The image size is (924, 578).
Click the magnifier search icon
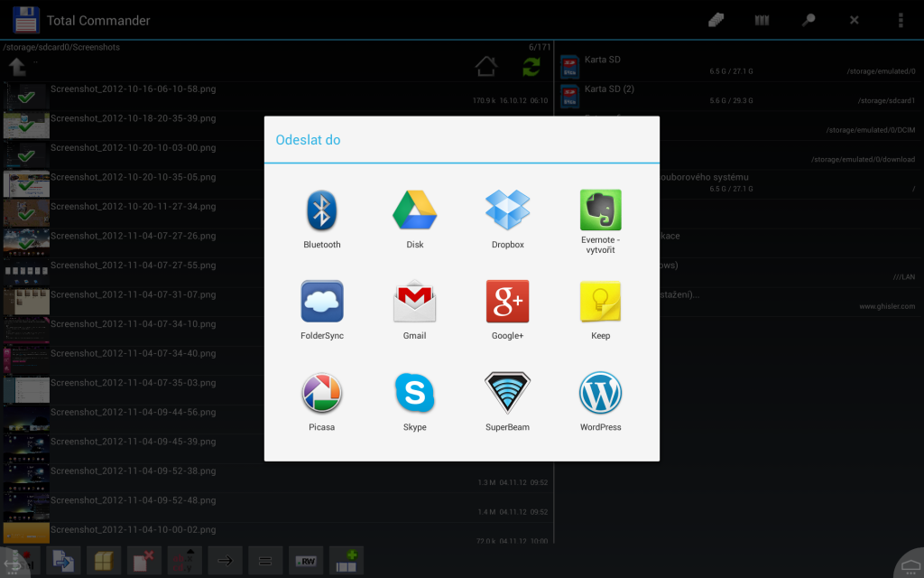[x=808, y=20]
